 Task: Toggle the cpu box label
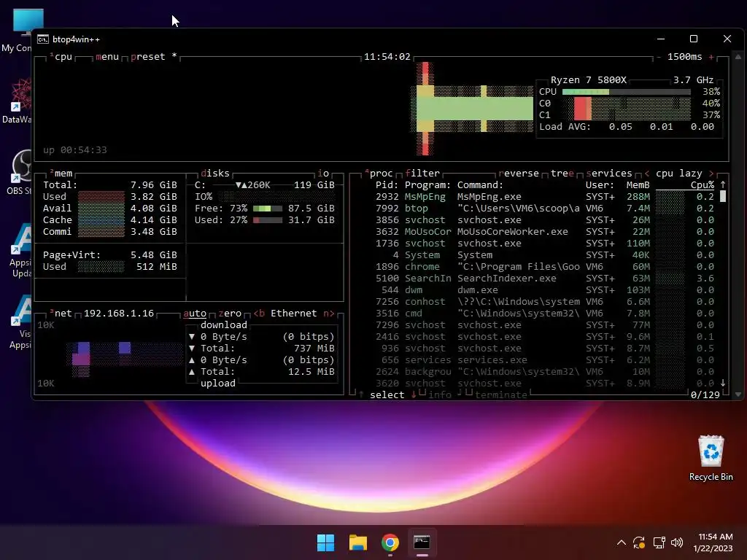click(x=63, y=57)
